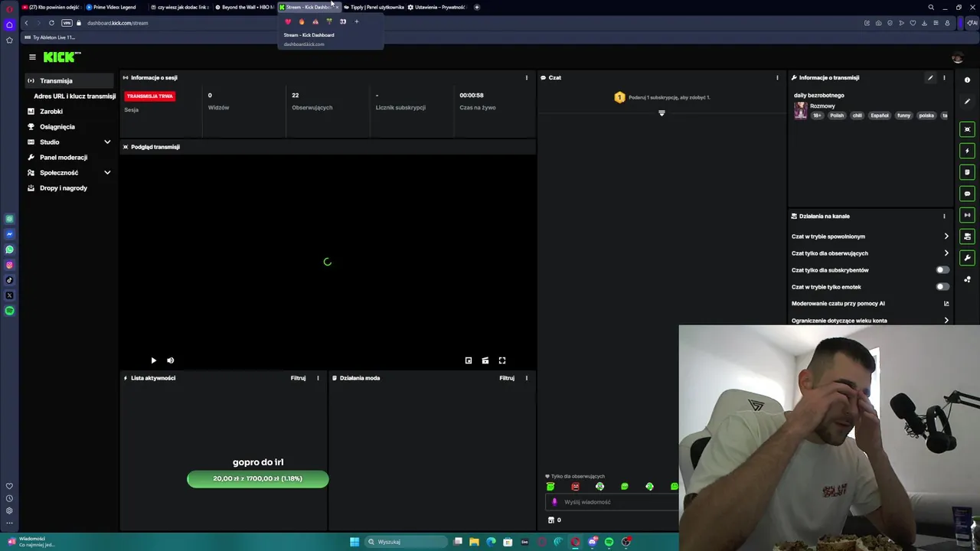Viewport: 980px width, 551px height.
Task: Expand the Społeczność sidebar section
Action: pos(107,173)
